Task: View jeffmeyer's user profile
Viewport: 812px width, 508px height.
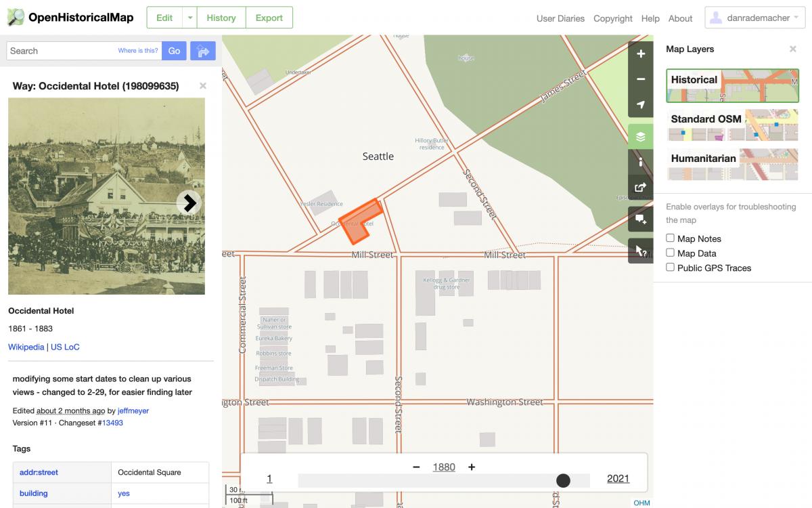Action: click(x=133, y=410)
